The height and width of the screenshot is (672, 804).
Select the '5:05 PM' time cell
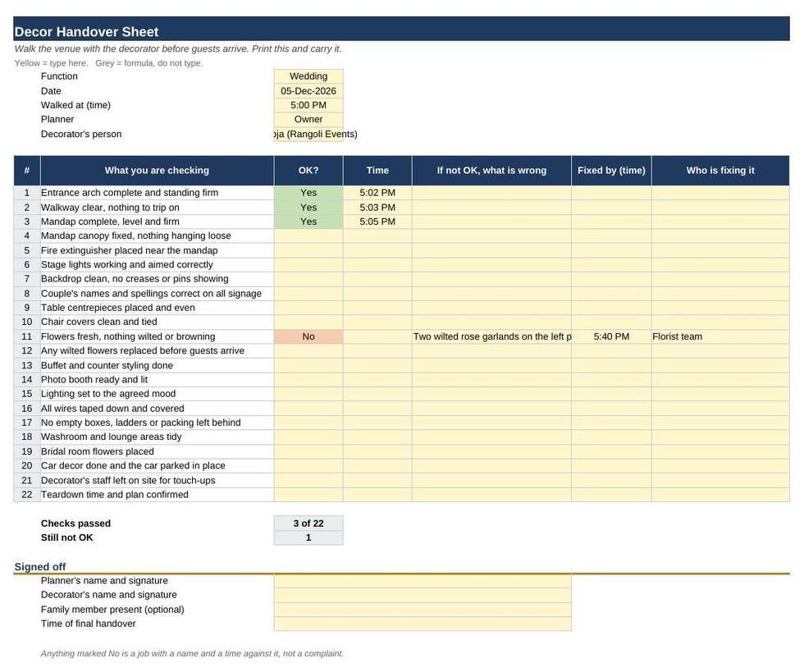click(x=377, y=222)
